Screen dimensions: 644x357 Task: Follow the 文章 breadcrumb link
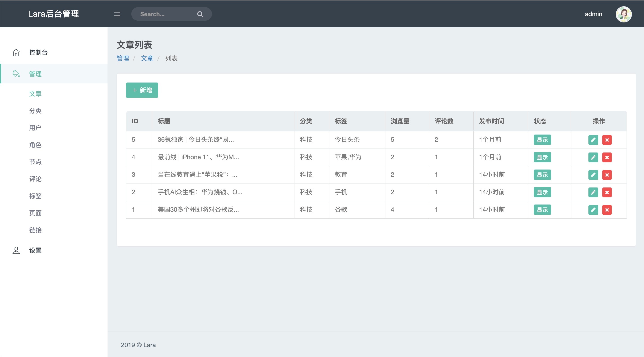[x=147, y=58]
